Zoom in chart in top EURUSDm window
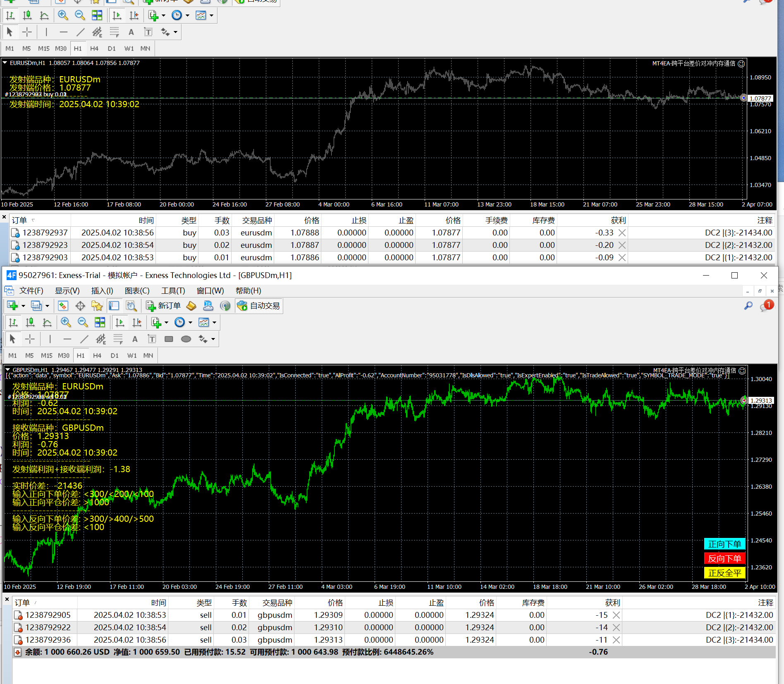 [x=63, y=15]
